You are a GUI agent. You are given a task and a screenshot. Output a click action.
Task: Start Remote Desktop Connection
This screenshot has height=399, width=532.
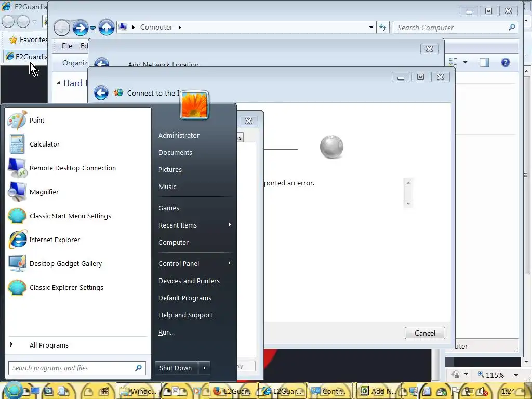(x=78, y=168)
